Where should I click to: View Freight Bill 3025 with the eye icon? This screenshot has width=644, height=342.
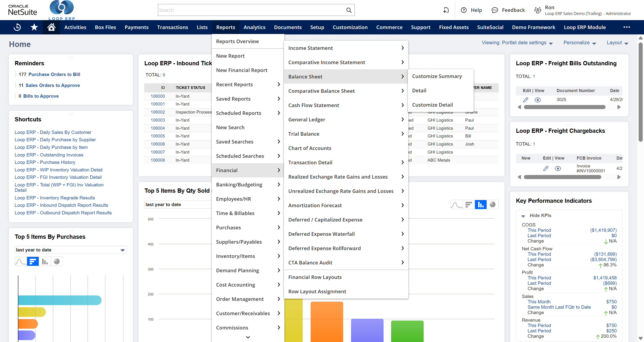tap(538, 100)
